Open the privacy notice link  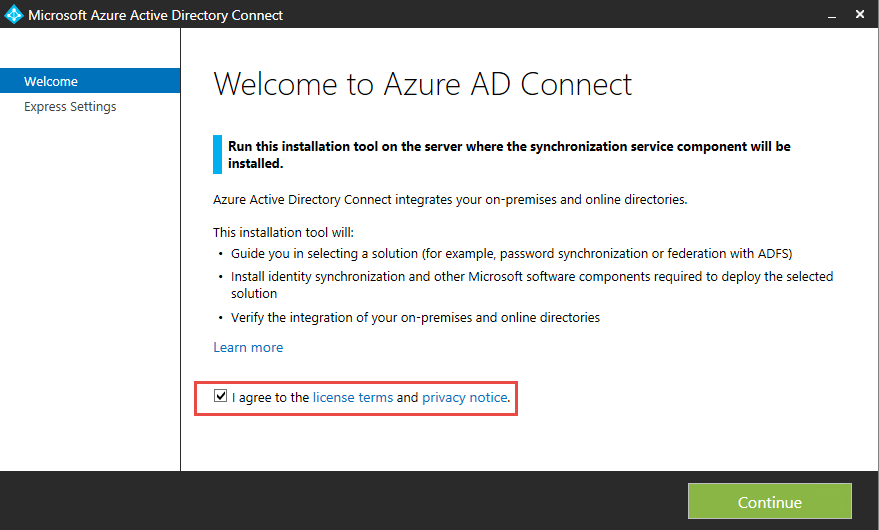coord(464,397)
